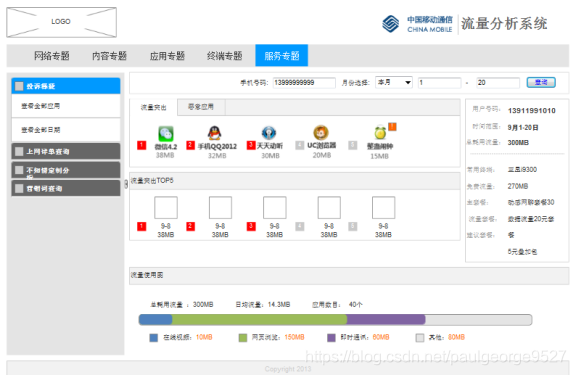
Task: Click the green 网页浏览 legend swatch
Action: [243, 338]
